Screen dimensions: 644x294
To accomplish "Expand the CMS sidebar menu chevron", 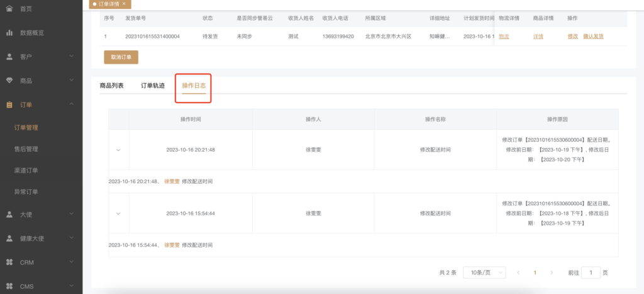I will (72, 286).
